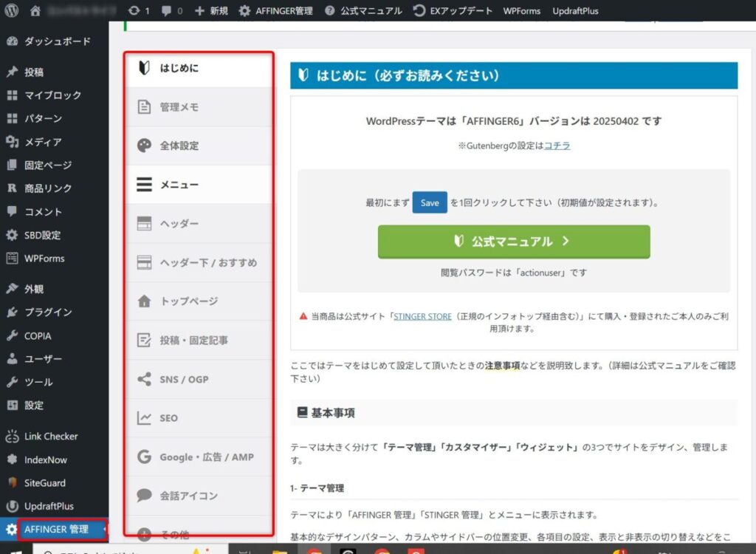The width and height of the screenshot is (756, 554).
Task: Open the STINGER STORE link
Action: coord(422,317)
